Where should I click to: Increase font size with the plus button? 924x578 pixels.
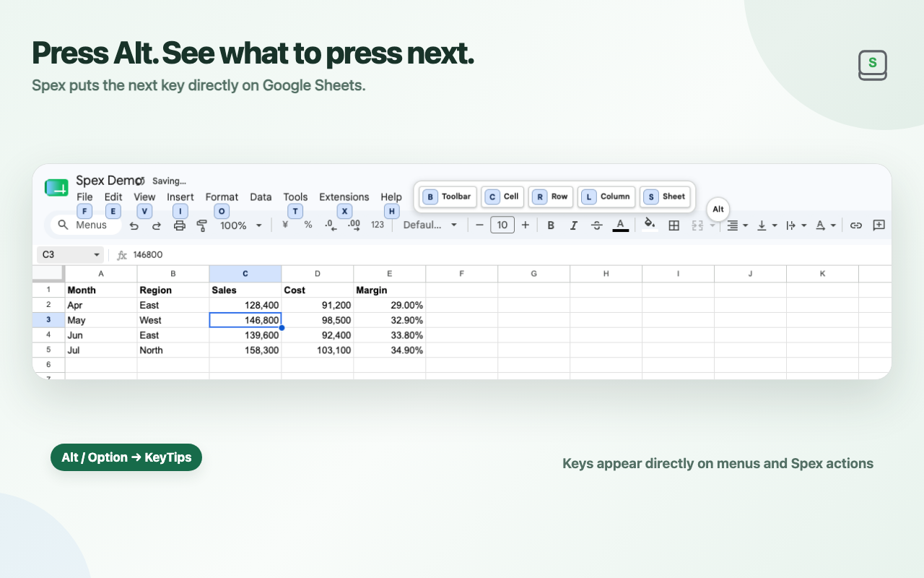click(526, 225)
